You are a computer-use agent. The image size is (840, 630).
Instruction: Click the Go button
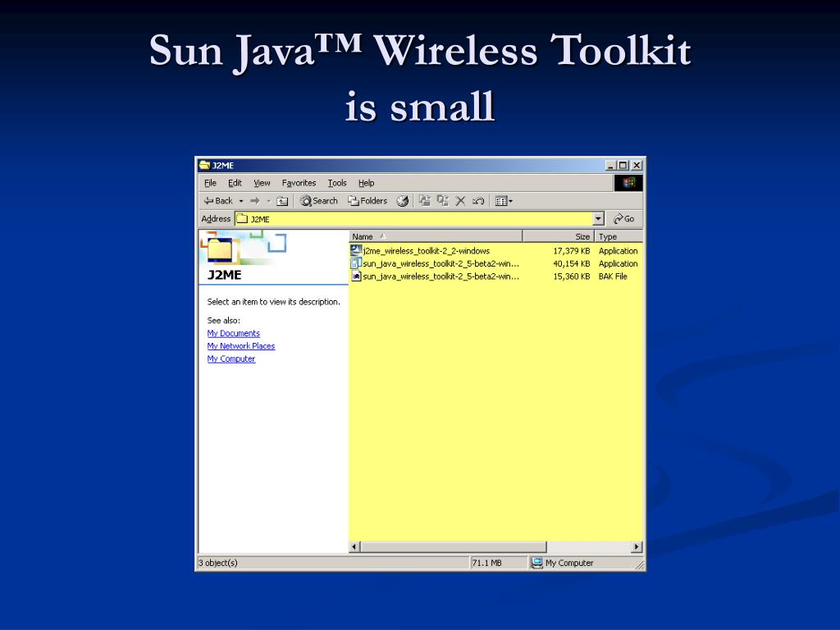coord(624,218)
